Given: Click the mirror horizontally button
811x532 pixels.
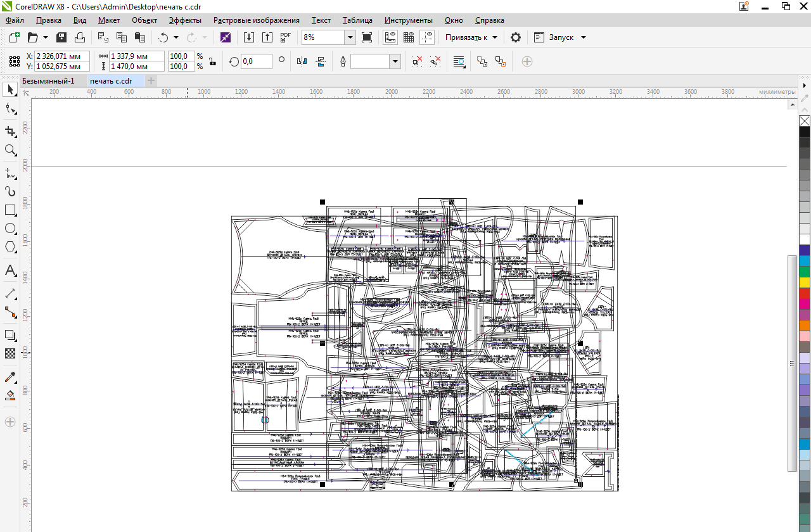Looking at the screenshot, I should pos(302,61).
